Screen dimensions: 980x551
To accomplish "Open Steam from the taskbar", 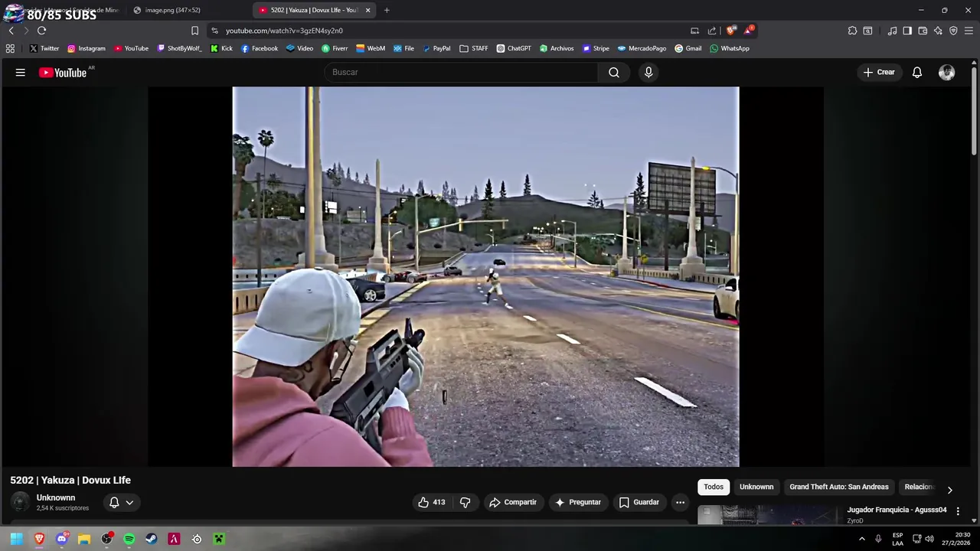I will click(x=152, y=539).
